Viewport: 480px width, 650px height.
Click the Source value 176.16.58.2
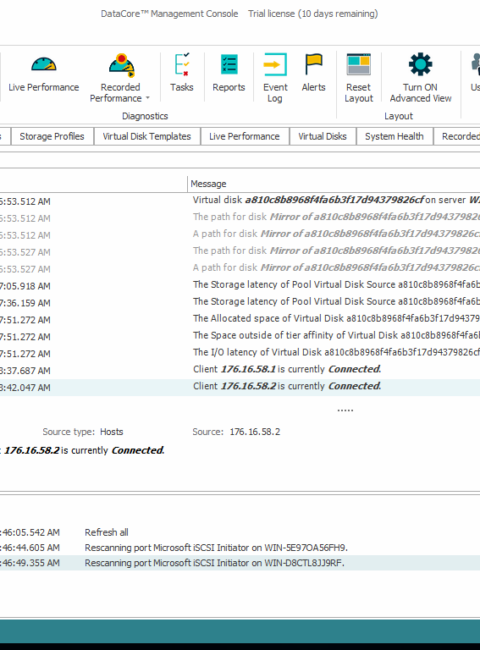[x=255, y=432]
